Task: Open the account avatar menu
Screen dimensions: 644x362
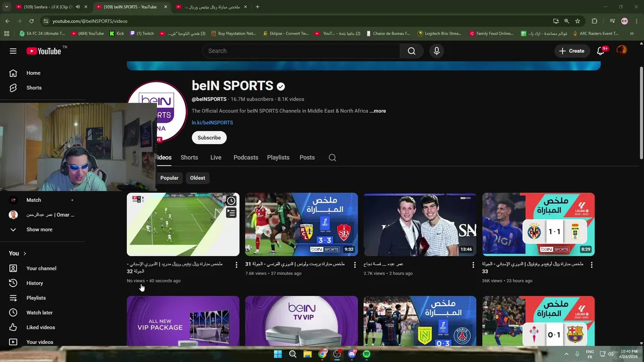Action: pyautogui.click(x=622, y=50)
